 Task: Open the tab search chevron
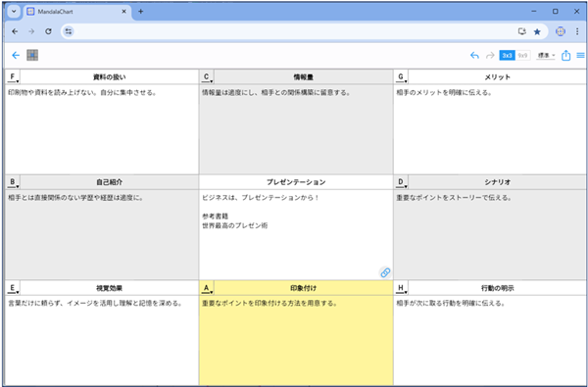(15, 12)
